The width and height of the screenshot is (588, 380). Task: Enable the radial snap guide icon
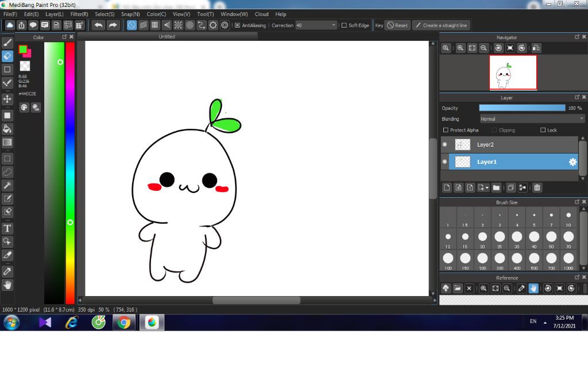pos(178,25)
